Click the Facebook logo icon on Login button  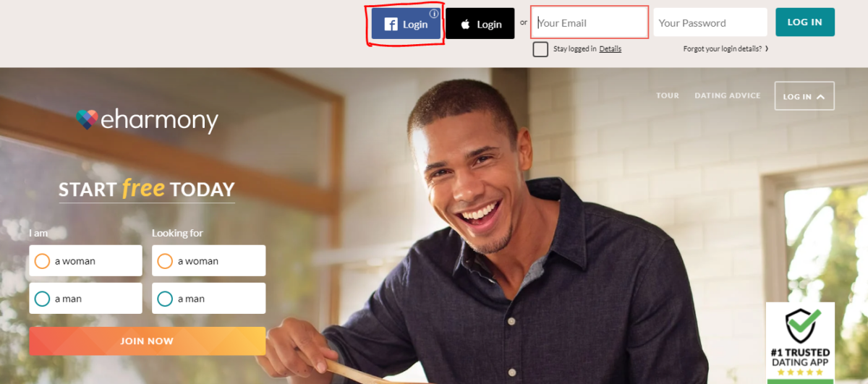click(x=391, y=25)
